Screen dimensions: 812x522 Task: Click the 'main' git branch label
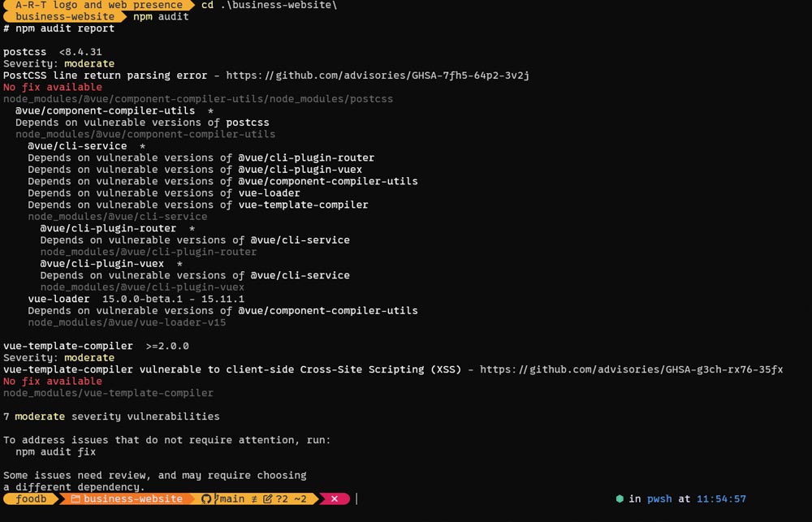[231, 498]
